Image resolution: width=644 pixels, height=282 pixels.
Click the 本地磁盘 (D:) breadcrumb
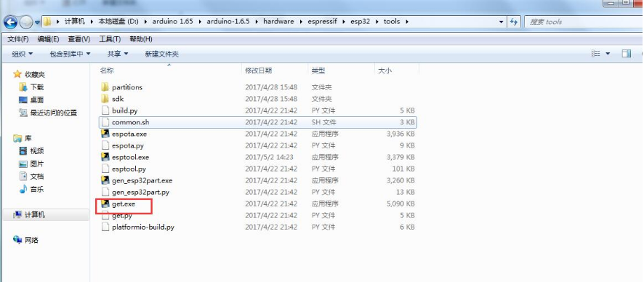pos(118,21)
